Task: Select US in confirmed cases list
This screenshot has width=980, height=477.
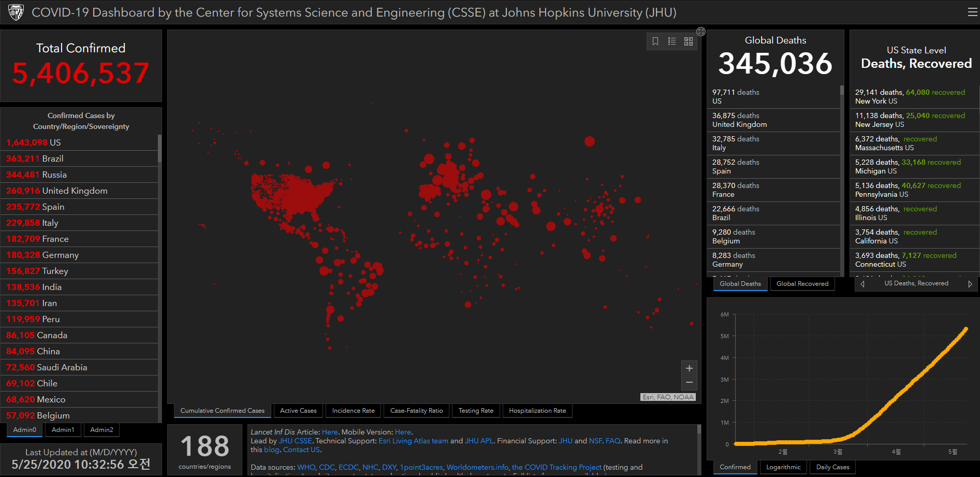Action: pos(79,142)
